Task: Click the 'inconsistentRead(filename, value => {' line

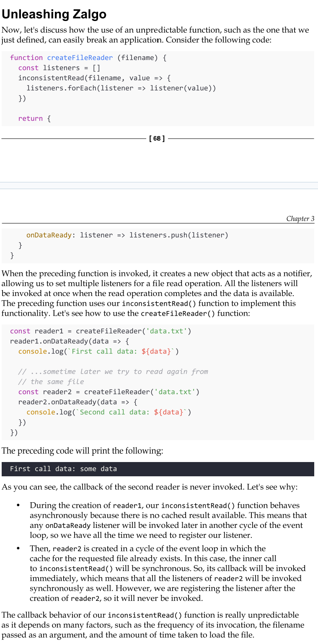Action: tap(94, 78)
